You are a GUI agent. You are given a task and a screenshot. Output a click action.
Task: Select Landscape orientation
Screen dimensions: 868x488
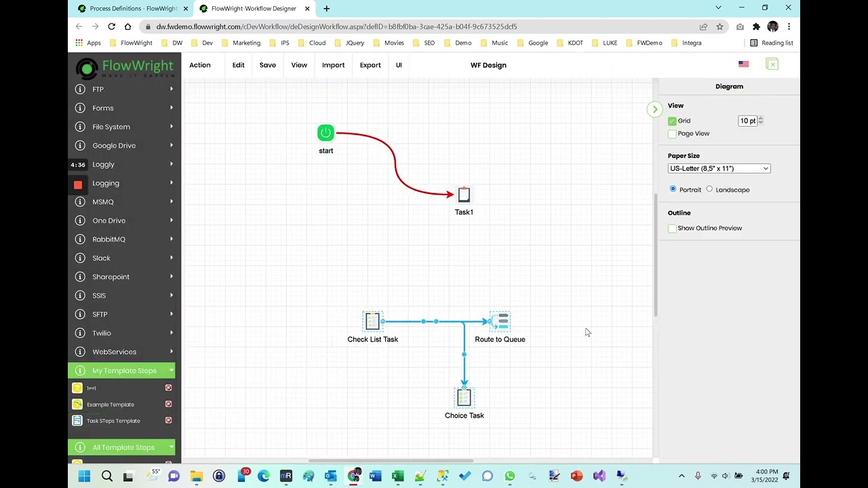click(x=709, y=189)
